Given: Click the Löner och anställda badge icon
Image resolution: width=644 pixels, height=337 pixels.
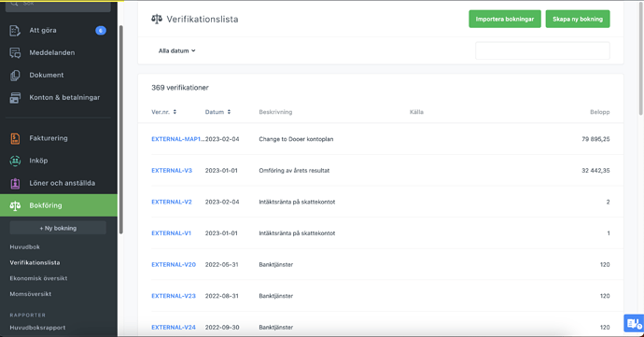Looking at the screenshot, I should pyautogui.click(x=15, y=183).
